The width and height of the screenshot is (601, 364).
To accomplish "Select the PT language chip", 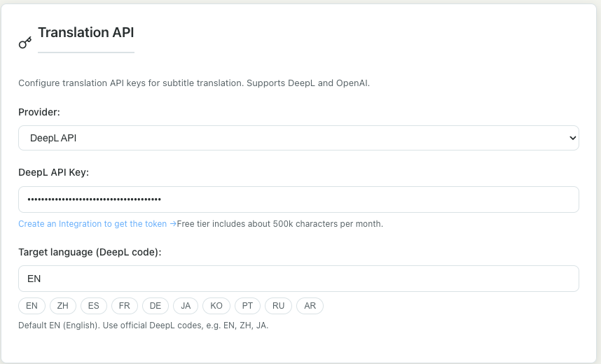I will [x=247, y=306].
